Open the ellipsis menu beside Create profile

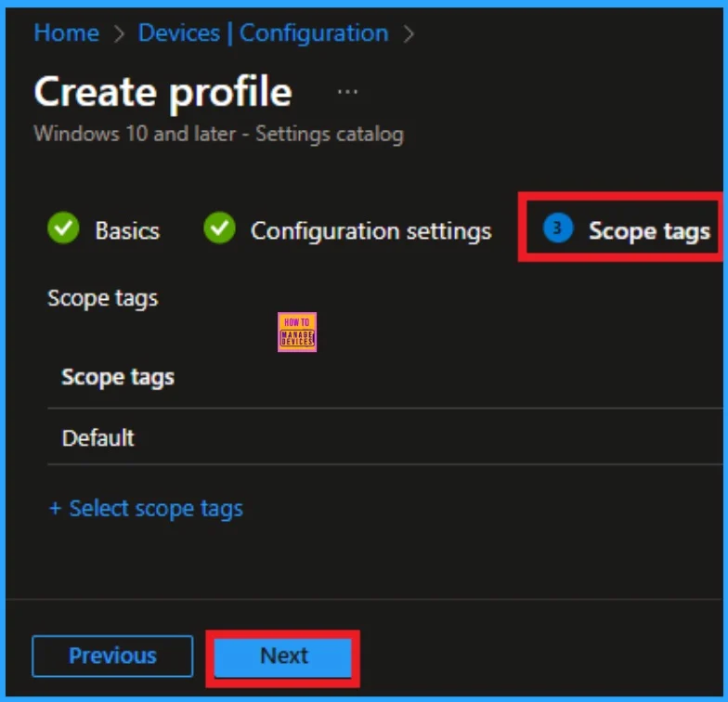[x=347, y=92]
